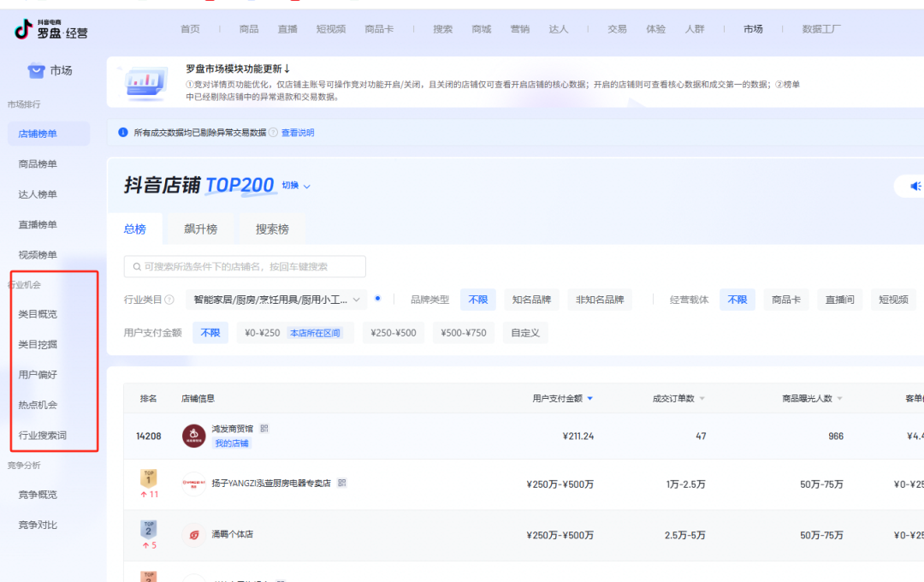
Task: Switch to the 飙升榜 tab
Action: tap(200, 229)
